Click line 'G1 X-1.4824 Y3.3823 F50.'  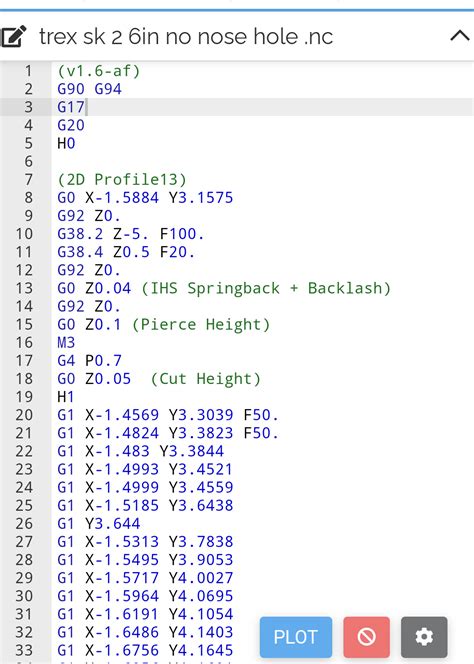click(168, 433)
